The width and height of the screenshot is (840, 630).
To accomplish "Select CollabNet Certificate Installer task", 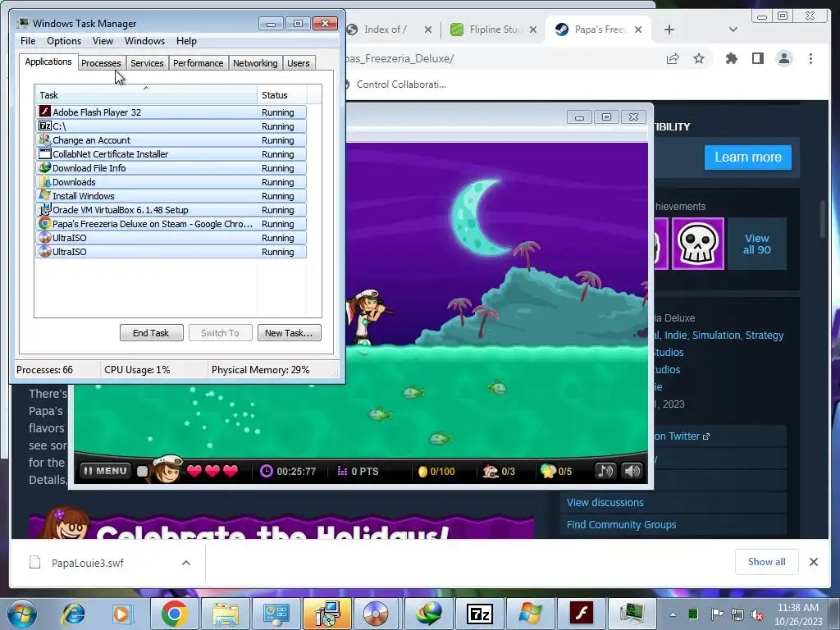I will (x=171, y=153).
